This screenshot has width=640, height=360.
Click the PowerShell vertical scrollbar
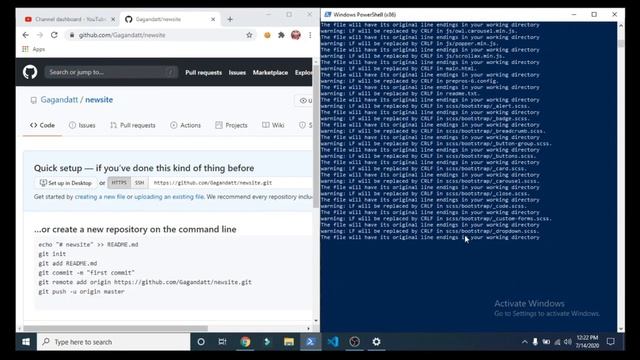pyautogui.click(x=621, y=43)
